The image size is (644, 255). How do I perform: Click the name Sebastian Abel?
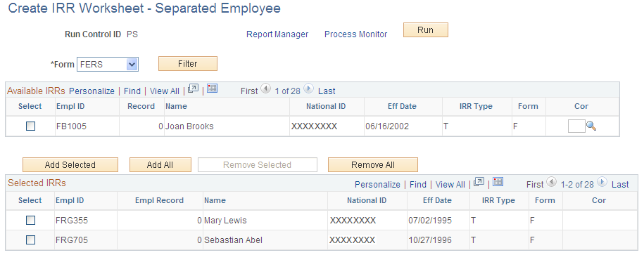point(233,240)
